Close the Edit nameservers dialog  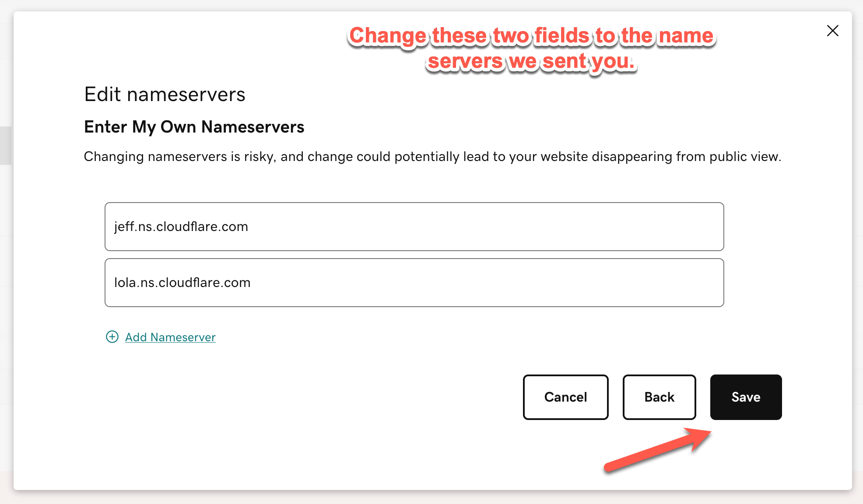tap(832, 31)
